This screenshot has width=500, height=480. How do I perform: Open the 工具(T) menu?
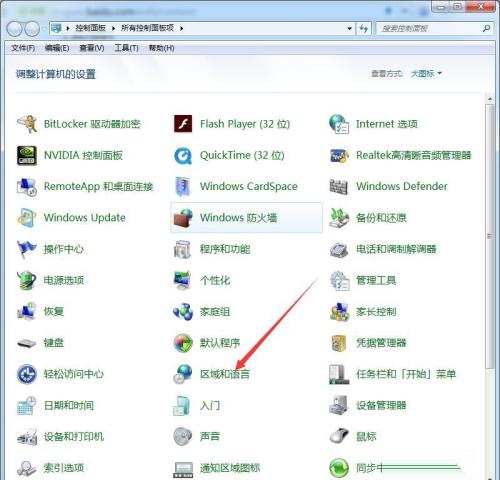click(126, 48)
